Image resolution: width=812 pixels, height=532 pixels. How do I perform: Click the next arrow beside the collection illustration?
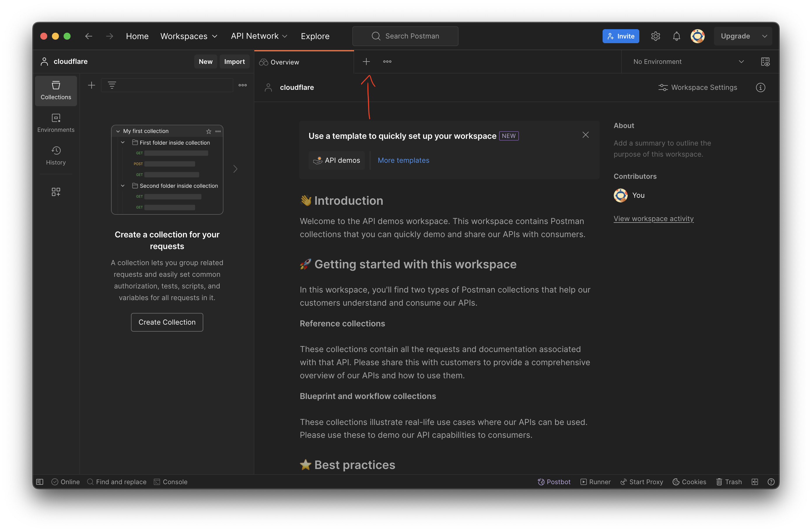tap(235, 169)
